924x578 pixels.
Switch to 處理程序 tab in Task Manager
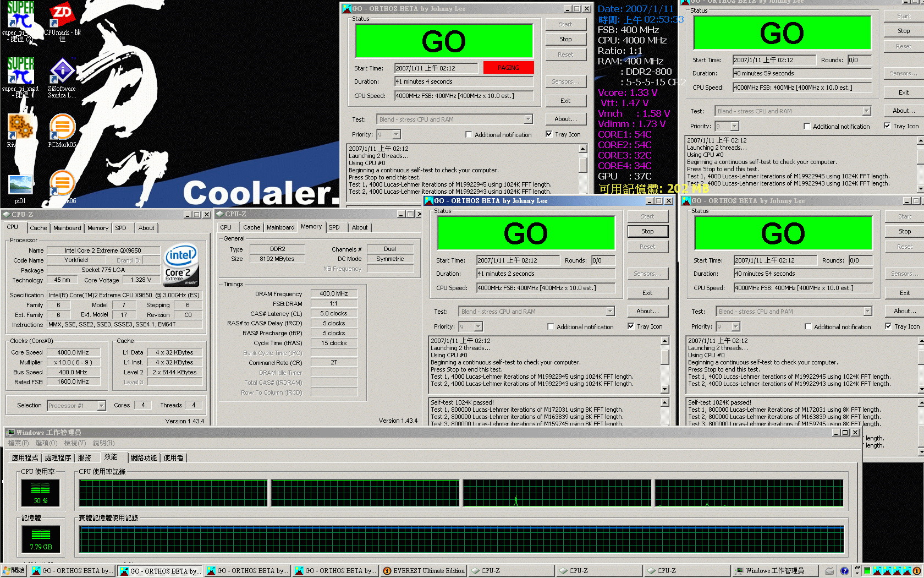(x=58, y=458)
